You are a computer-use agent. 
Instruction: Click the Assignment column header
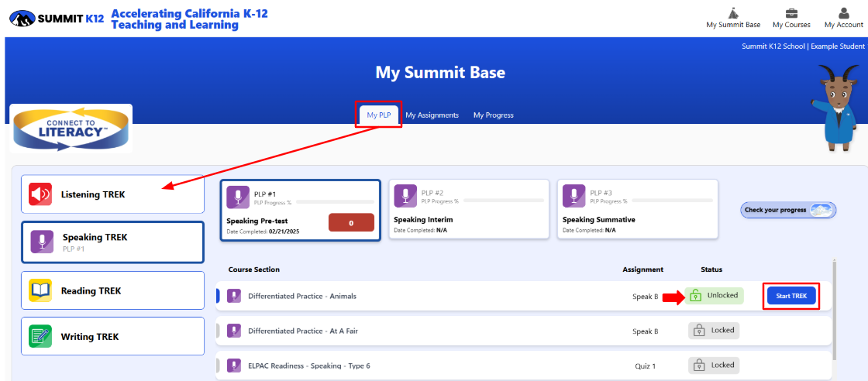coord(642,269)
